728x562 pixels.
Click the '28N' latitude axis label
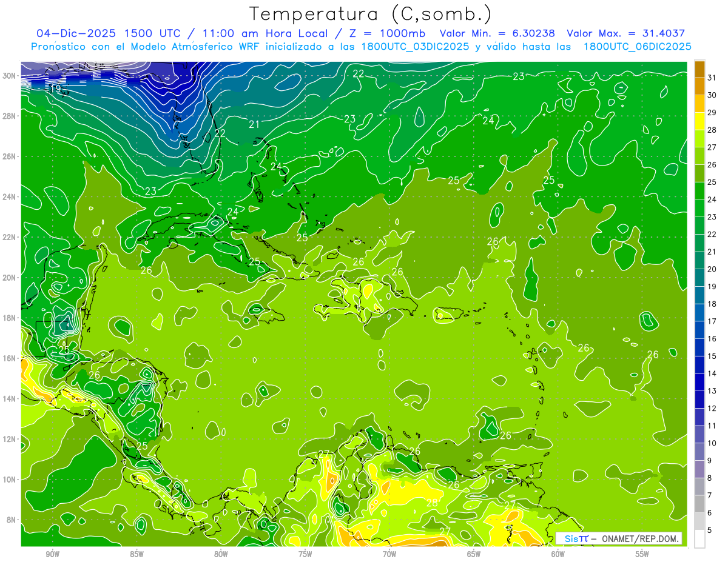(x=8, y=116)
